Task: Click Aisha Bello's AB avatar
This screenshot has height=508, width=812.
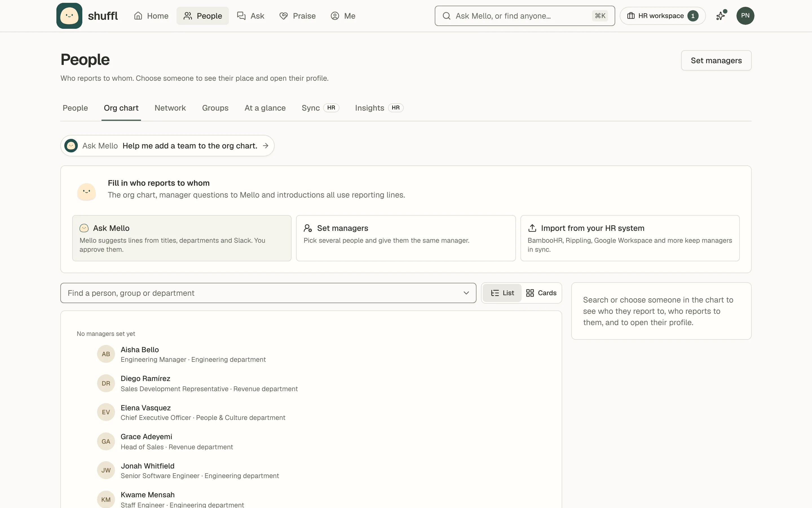Action: point(106,354)
